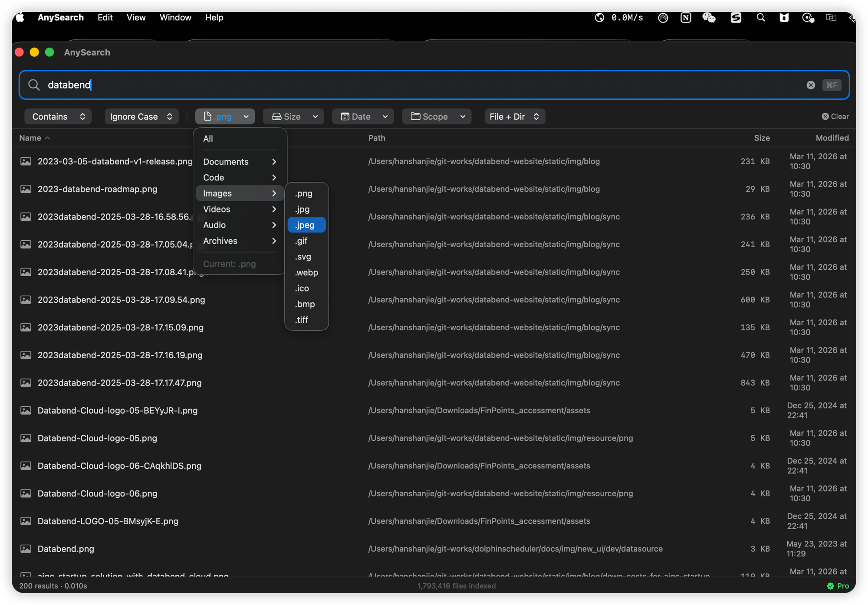Click the magnifier icon in search field

click(34, 85)
